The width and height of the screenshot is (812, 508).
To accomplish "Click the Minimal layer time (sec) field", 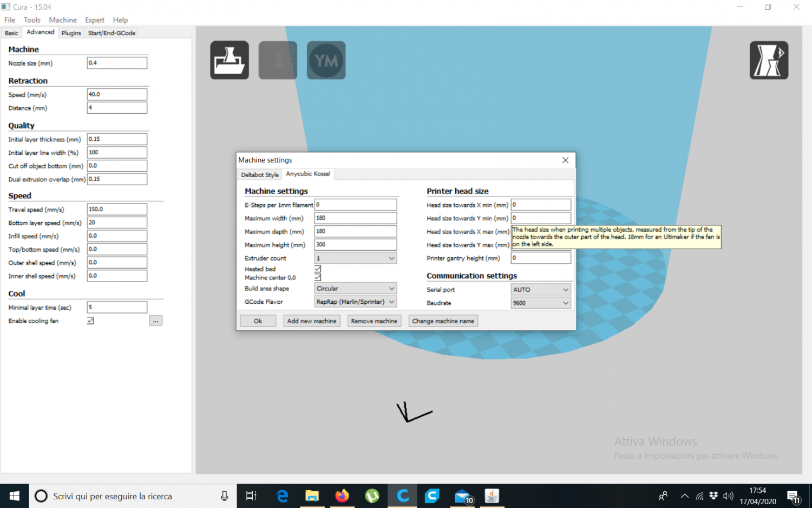I will pyautogui.click(x=117, y=307).
